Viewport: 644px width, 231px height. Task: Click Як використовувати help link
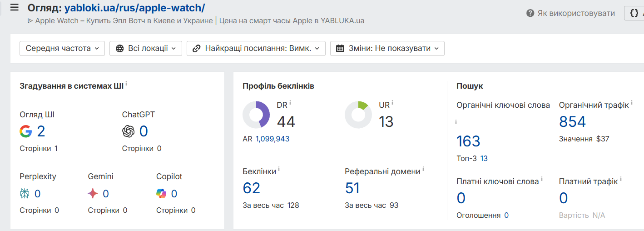576,13
